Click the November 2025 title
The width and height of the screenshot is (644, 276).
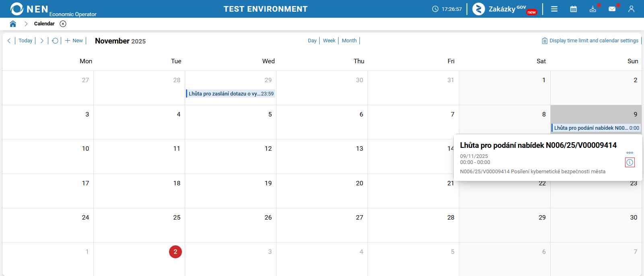tap(120, 41)
